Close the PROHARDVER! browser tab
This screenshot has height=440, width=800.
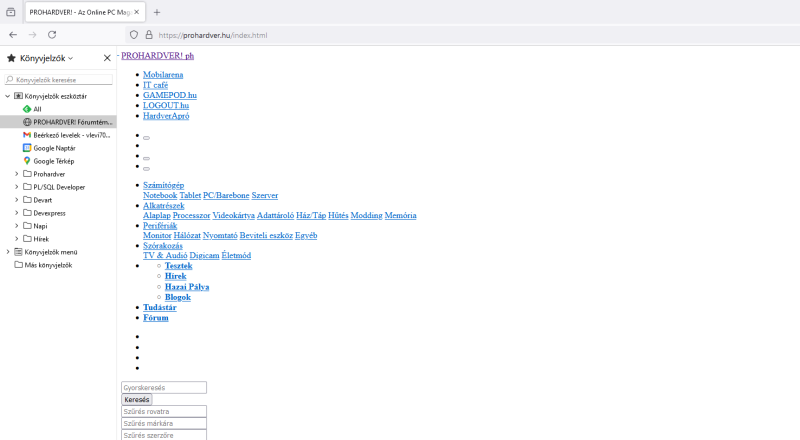[x=136, y=12]
